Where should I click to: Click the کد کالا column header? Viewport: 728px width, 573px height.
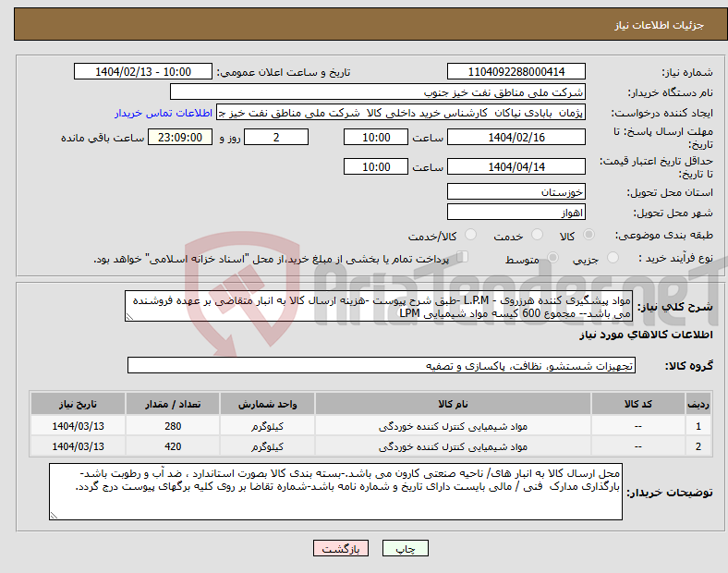pyautogui.click(x=638, y=404)
